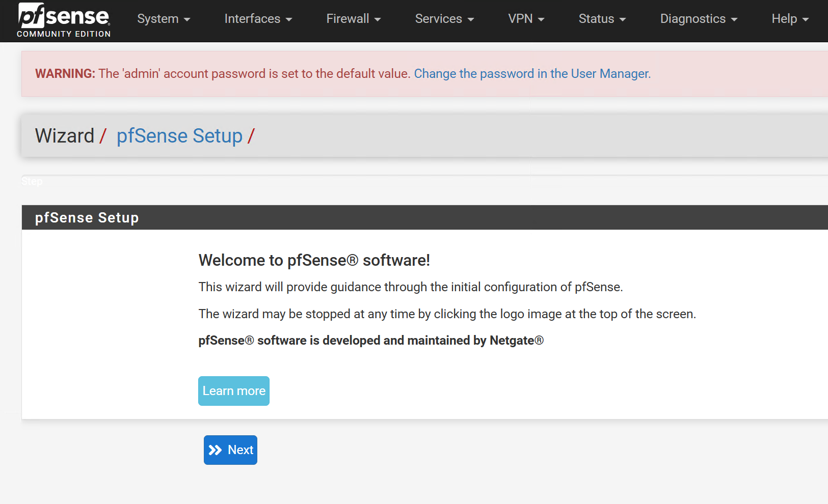Screen dimensions: 828x504
Task: Click the double-chevron icon on Next button
Action: pos(216,450)
